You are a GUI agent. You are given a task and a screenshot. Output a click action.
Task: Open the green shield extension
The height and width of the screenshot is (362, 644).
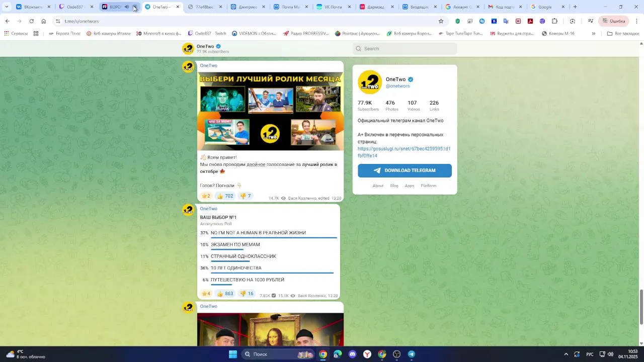(x=457, y=21)
